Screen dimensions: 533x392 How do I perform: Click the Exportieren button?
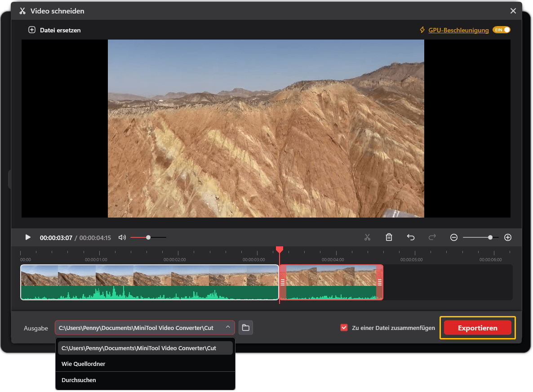478,328
